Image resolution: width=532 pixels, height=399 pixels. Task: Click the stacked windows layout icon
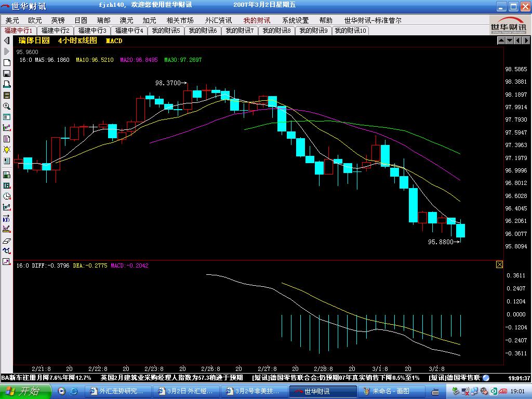tap(6, 96)
